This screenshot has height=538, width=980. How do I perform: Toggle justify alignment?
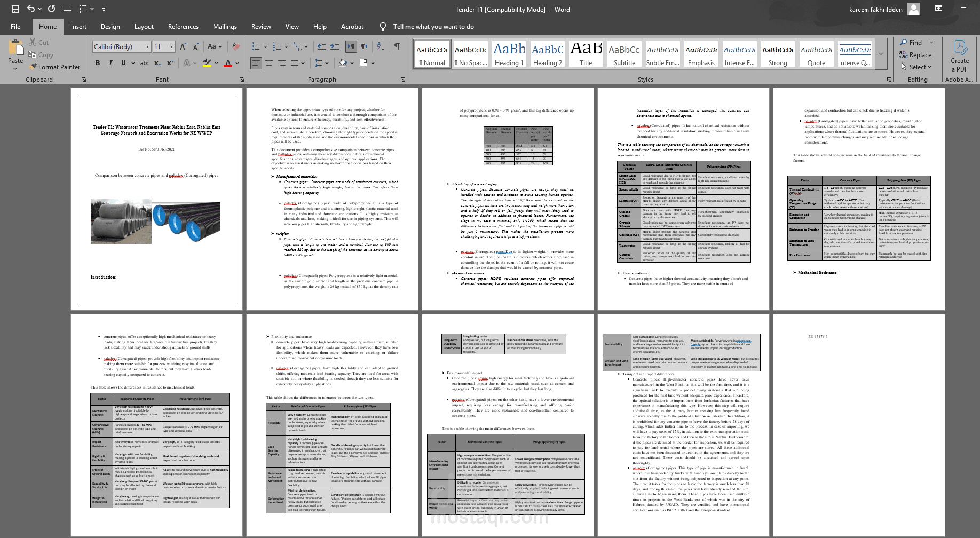[295, 63]
